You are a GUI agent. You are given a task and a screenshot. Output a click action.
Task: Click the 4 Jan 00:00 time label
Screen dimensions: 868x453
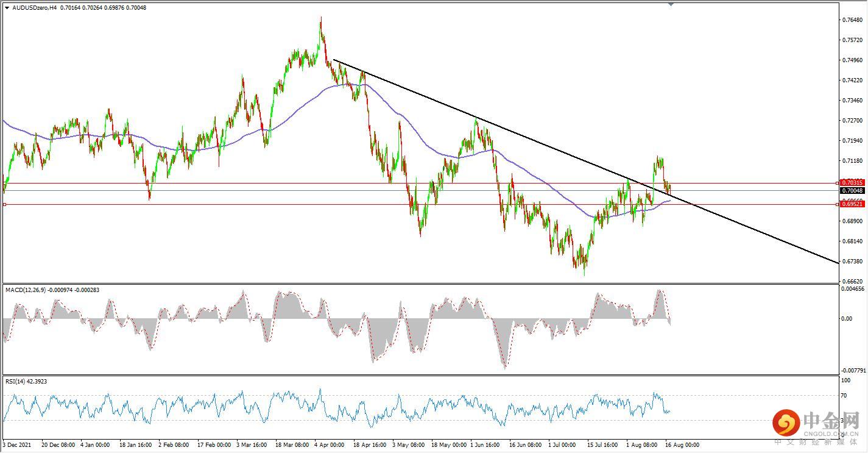(95, 444)
